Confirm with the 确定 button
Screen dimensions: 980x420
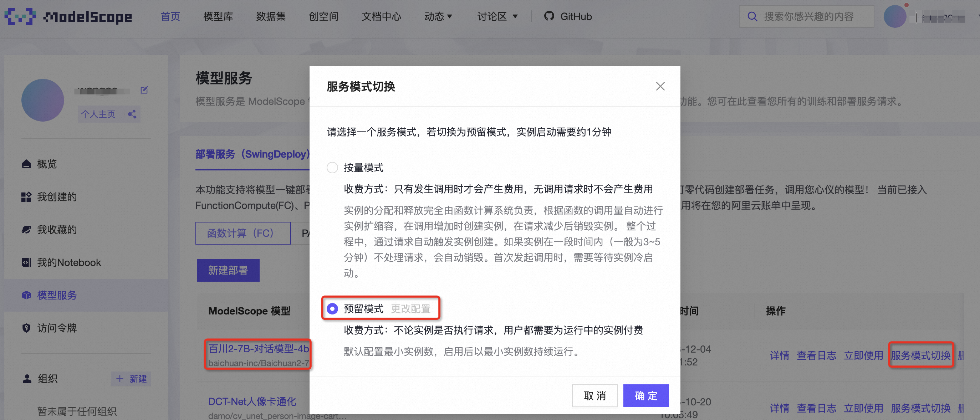[645, 396]
